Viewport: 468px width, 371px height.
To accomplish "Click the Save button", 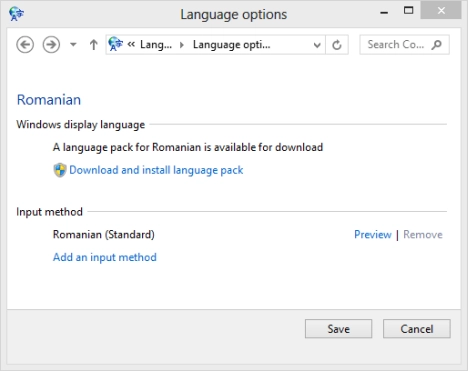I will (x=338, y=329).
